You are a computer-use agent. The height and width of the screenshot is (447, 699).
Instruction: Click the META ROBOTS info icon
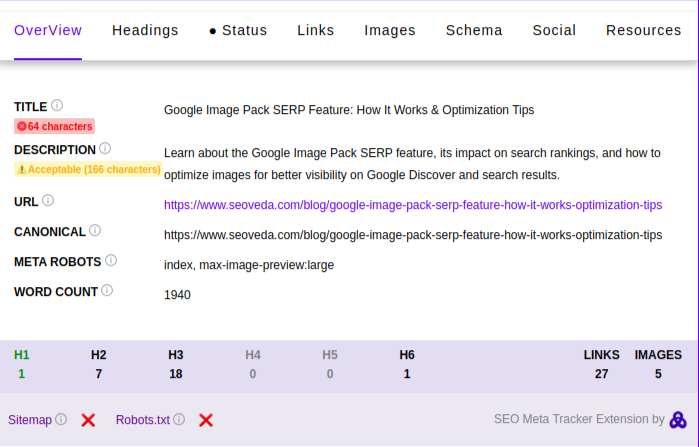[x=111, y=260]
